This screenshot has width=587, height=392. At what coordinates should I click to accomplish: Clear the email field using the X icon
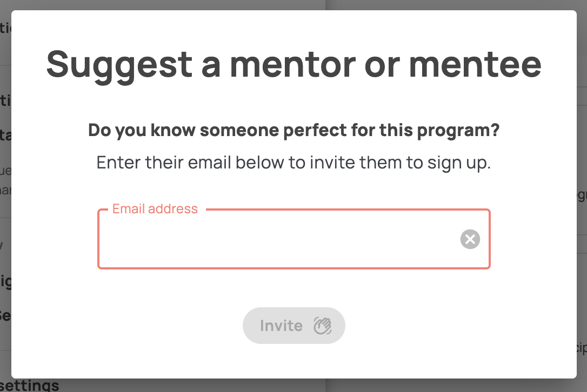coord(470,239)
